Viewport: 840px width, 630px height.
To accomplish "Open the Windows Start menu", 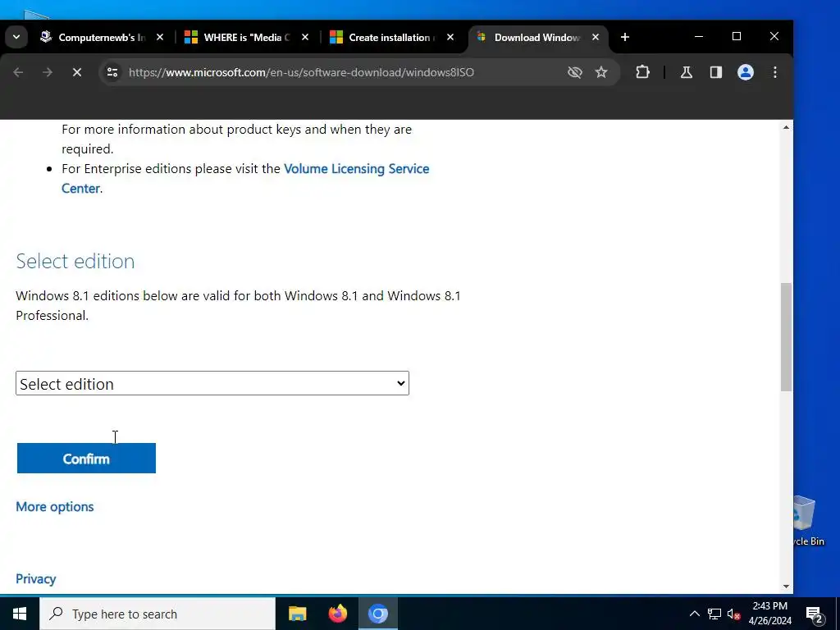I will [x=20, y=614].
